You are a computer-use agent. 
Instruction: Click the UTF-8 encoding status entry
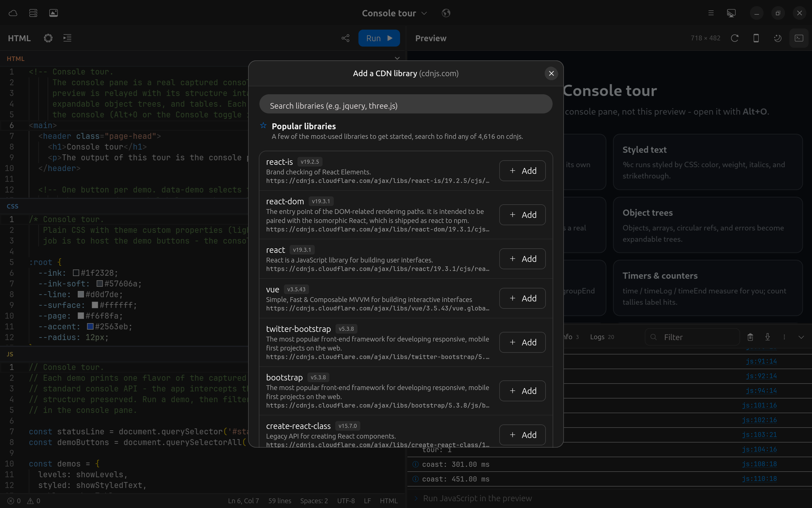point(346,501)
